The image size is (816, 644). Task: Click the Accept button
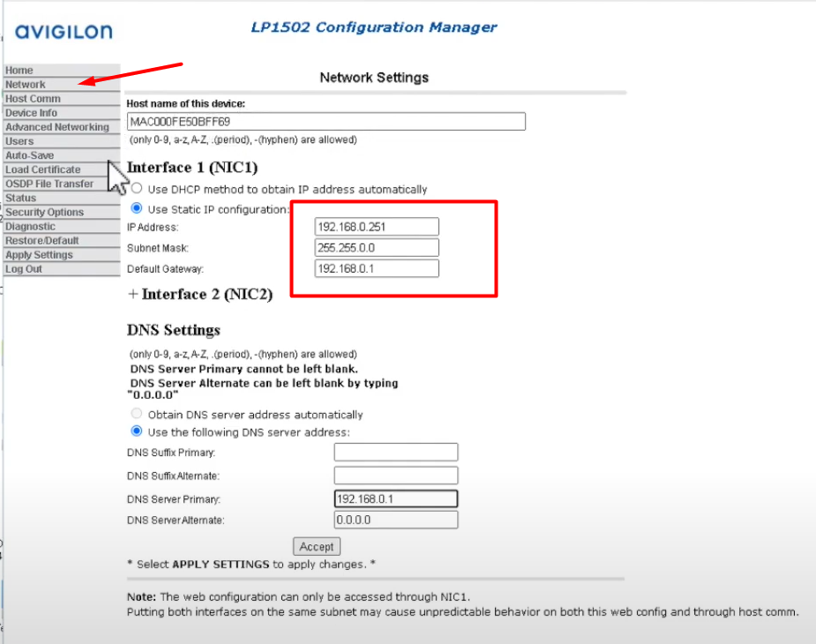316,546
